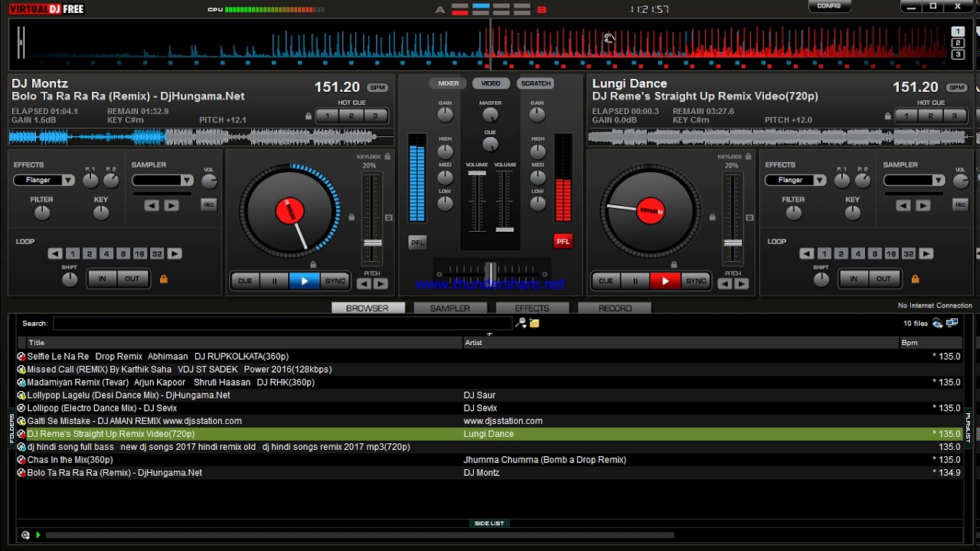Toggle right deck red PFL button
This screenshot has height=551, width=980.
click(x=563, y=241)
